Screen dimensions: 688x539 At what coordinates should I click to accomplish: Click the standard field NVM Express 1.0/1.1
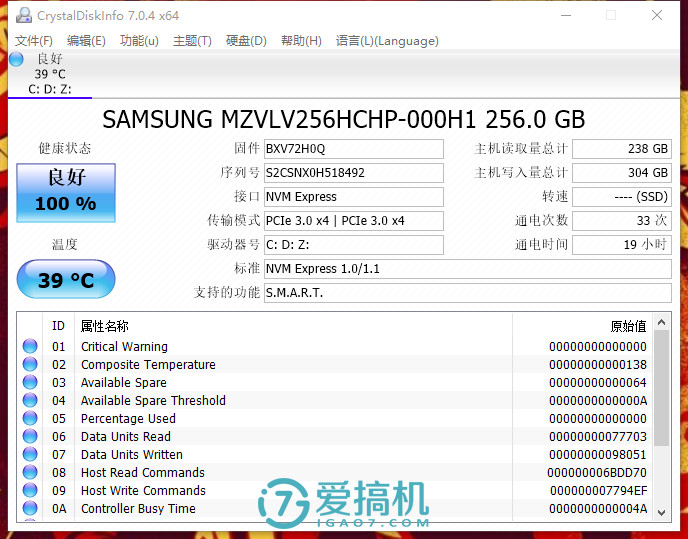[468, 269]
